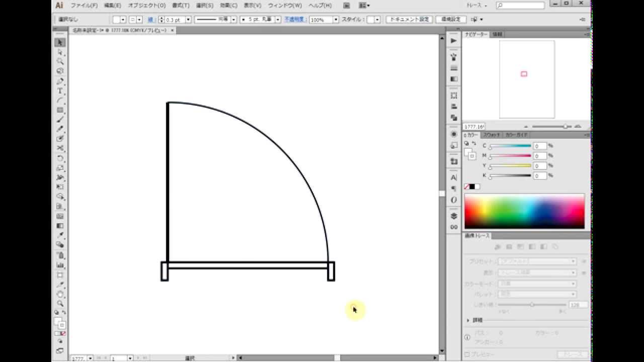This screenshot has width=644, height=362.
Task: Click Navigator zoom-out mountain icon
Action: (x=526, y=127)
